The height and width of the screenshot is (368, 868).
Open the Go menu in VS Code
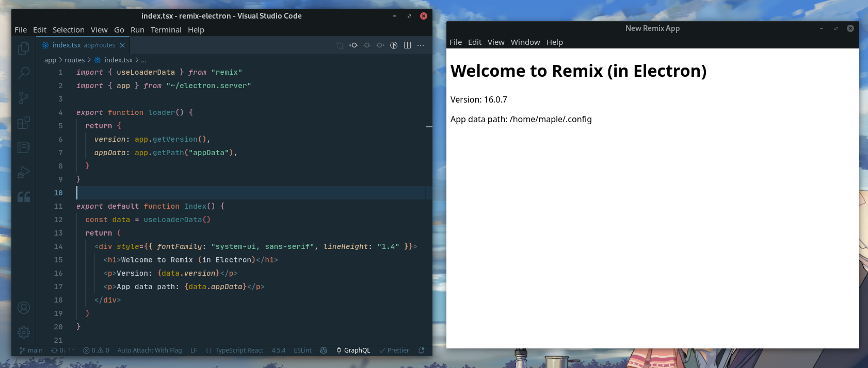(x=119, y=30)
